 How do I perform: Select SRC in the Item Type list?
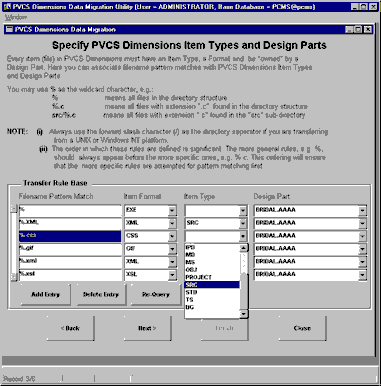coord(212,285)
